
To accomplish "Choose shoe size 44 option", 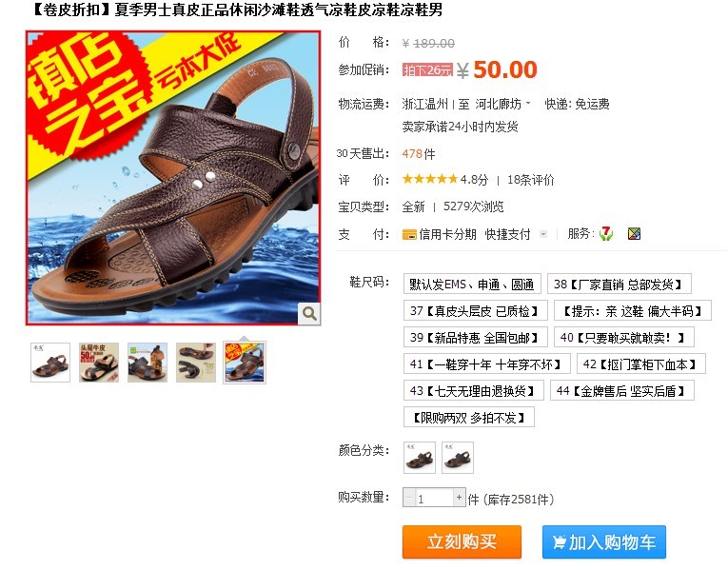I will pyautogui.click(x=622, y=391).
